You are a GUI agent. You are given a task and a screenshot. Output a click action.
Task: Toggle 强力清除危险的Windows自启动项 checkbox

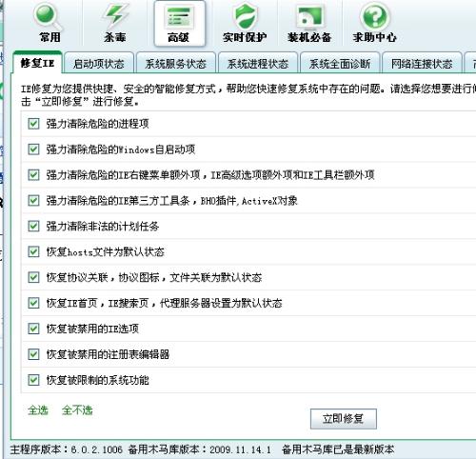[x=33, y=150]
